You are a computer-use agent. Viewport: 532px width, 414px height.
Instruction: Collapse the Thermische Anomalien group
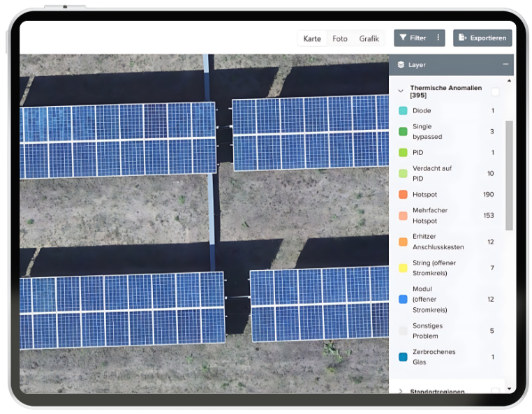coord(401,91)
